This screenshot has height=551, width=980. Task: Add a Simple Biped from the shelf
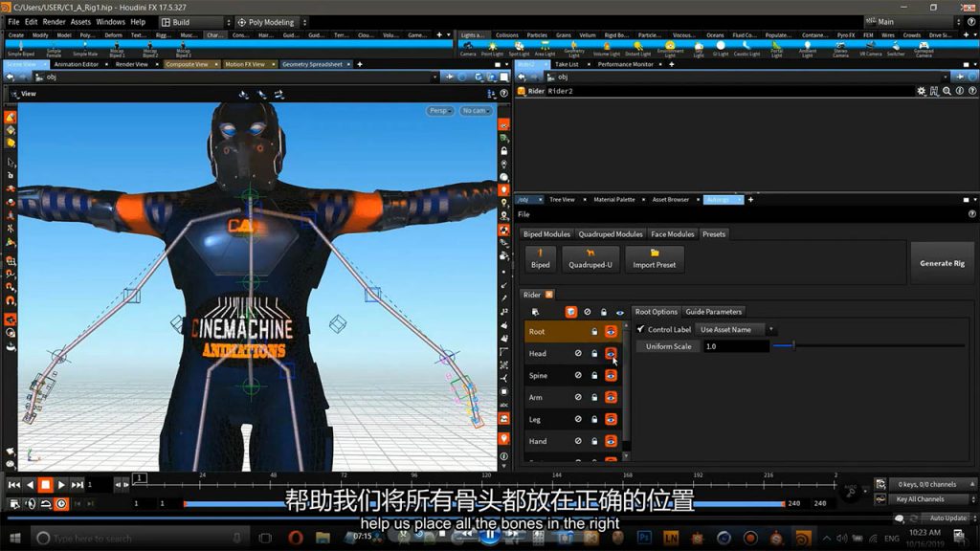21,50
